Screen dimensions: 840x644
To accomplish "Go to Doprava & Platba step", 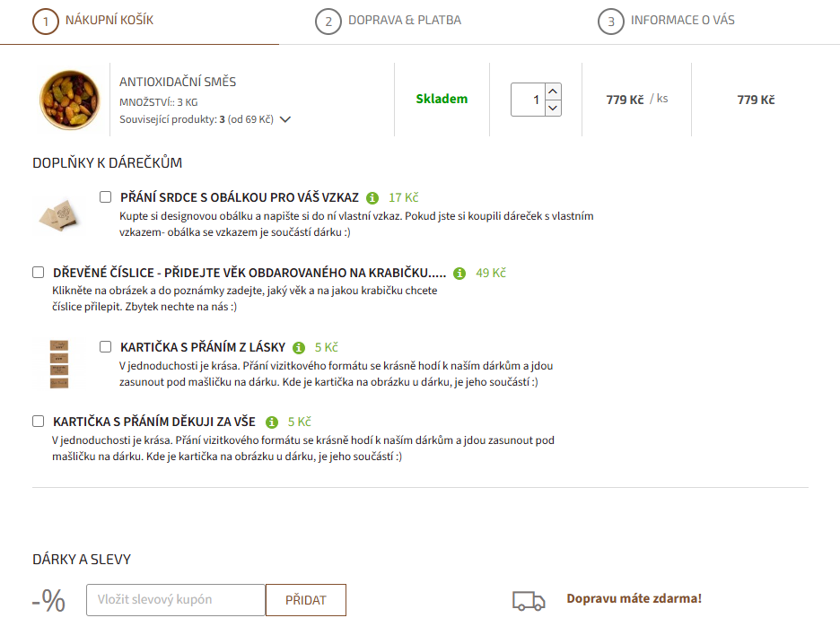I will [x=388, y=21].
